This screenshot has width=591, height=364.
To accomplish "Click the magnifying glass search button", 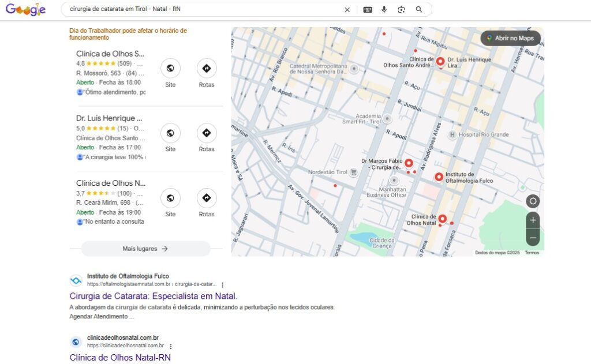I will (419, 9).
